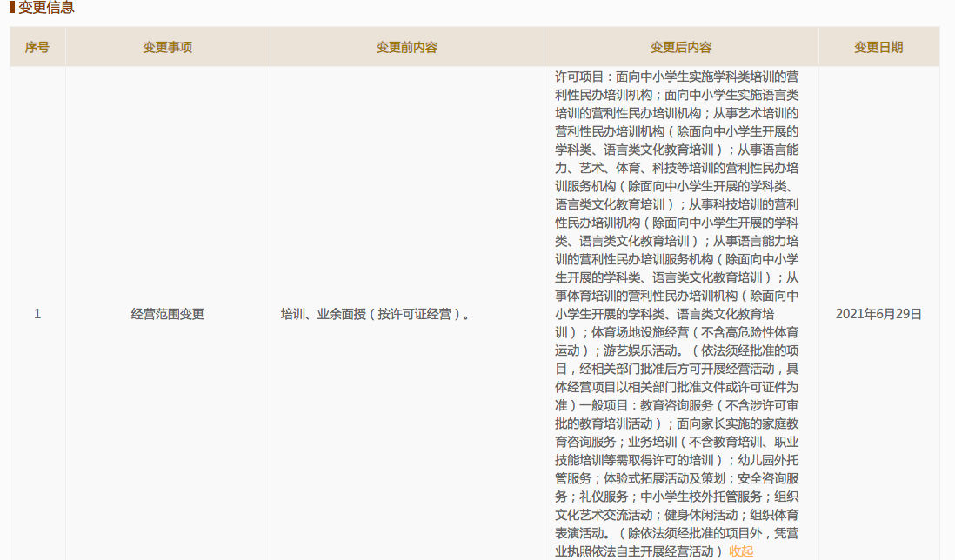Click the 培训、业余面授 content cell
This screenshot has width=955, height=560.
point(408,312)
